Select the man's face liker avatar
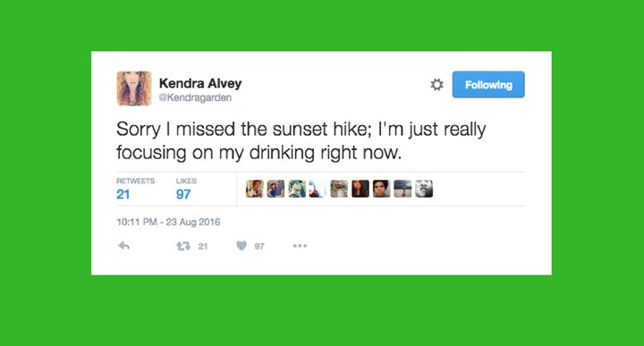Screen dimensions: 644x346 [382, 189]
